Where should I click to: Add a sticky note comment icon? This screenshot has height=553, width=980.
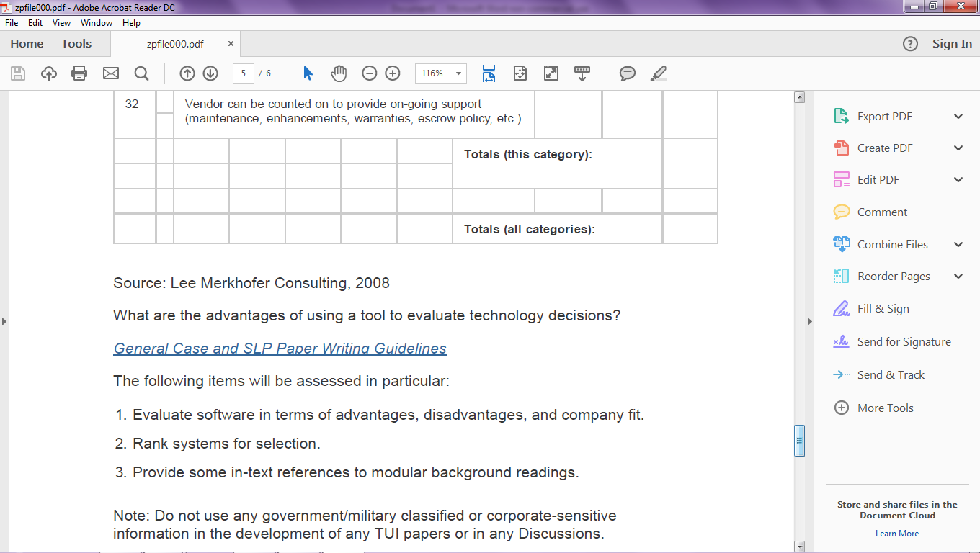click(x=628, y=73)
